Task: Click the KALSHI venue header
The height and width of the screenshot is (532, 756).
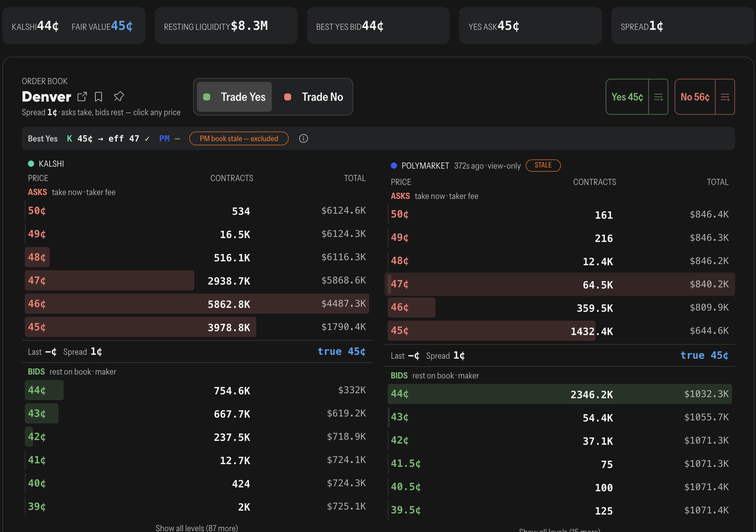Action: click(x=51, y=164)
